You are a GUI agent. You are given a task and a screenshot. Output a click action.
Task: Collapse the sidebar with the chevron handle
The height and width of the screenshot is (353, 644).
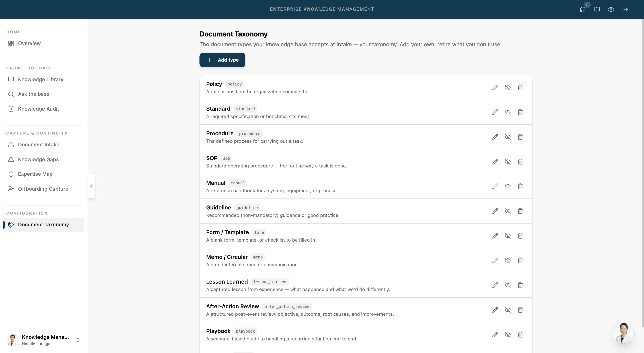pos(91,186)
